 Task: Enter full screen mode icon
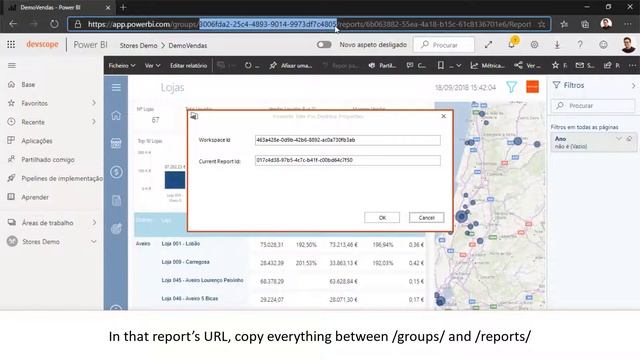488,44
